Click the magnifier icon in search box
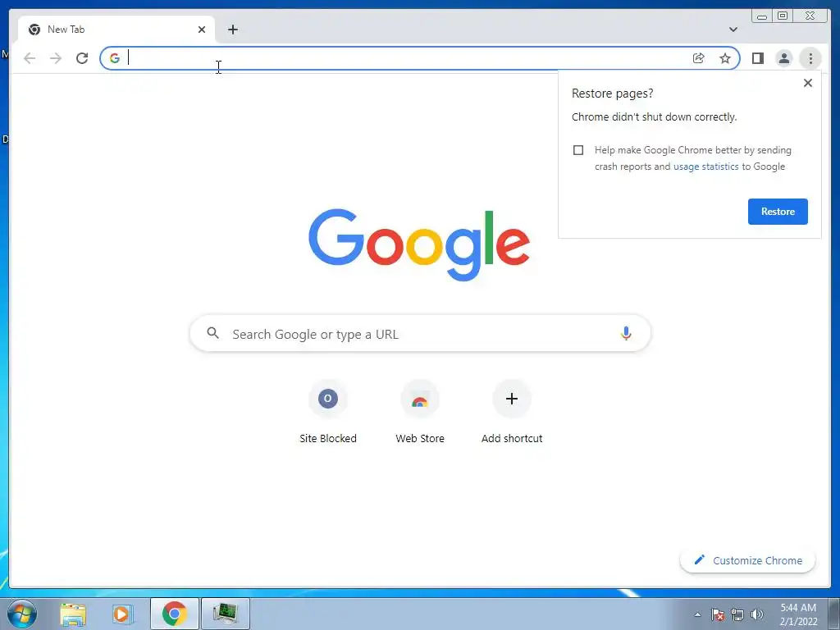Image resolution: width=840 pixels, height=630 pixels. (212, 333)
